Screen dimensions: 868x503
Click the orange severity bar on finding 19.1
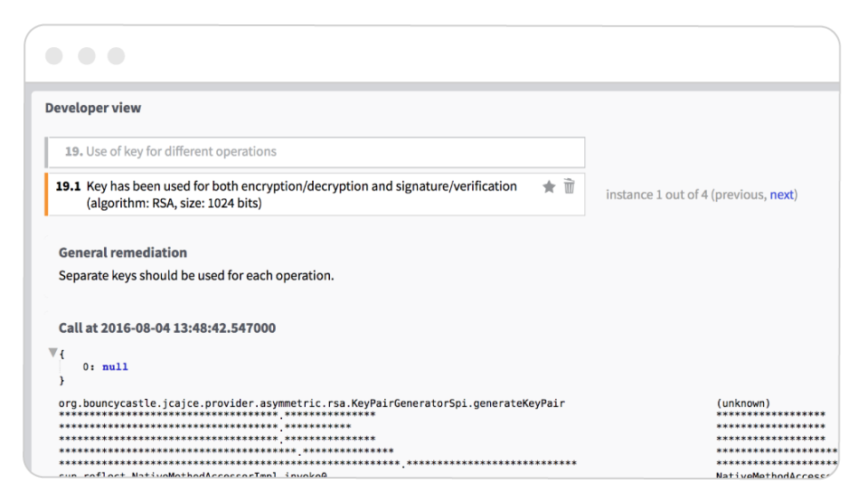[x=47, y=195]
